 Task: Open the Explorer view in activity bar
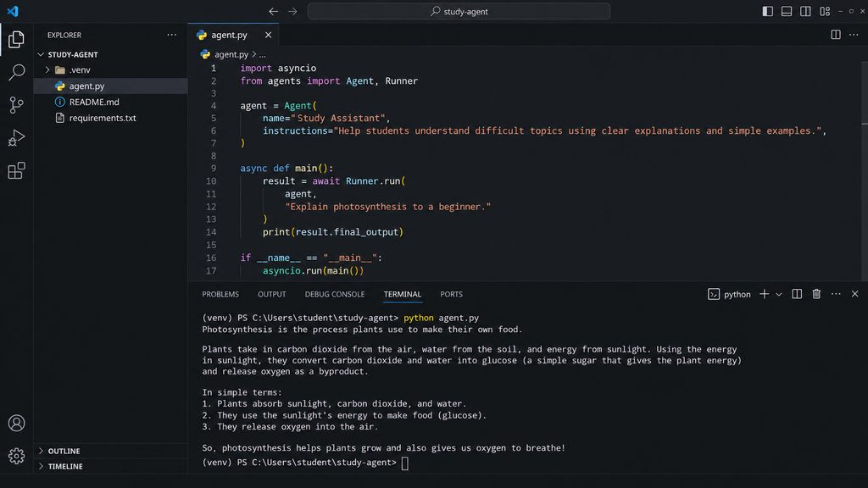17,39
